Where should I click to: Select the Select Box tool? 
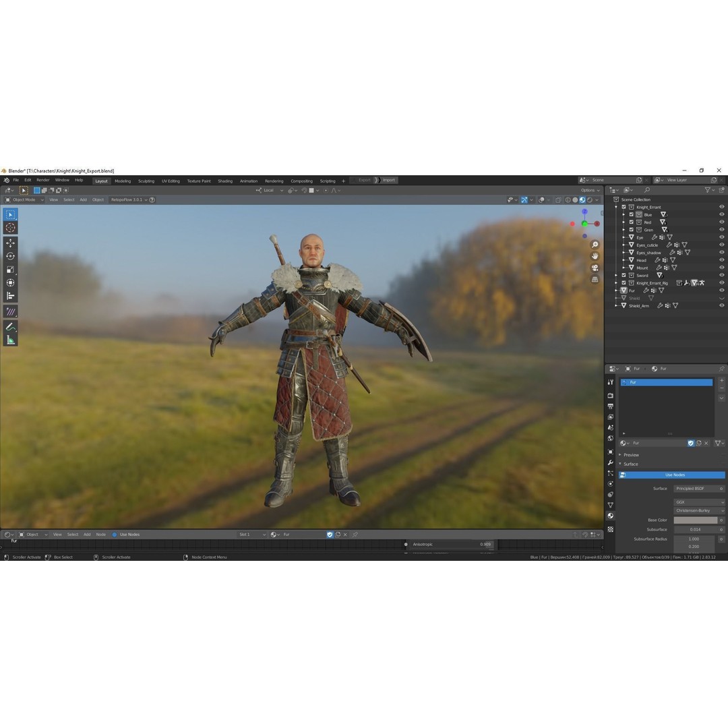click(10, 214)
